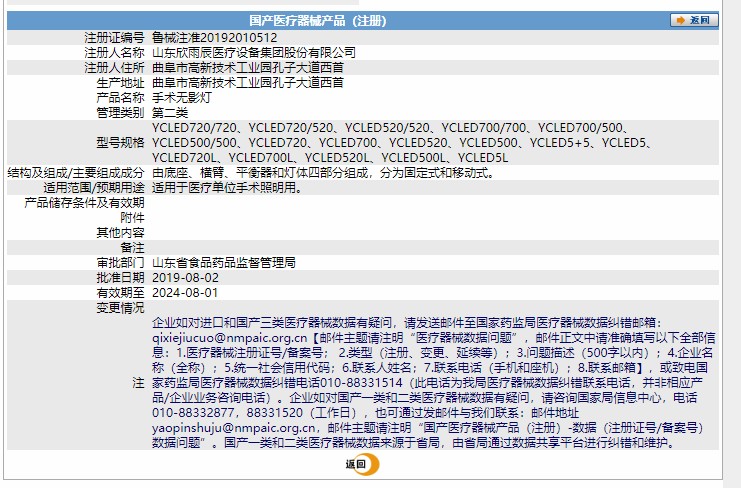
Task: Click the 变更情况 field label
Action: [120, 308]
